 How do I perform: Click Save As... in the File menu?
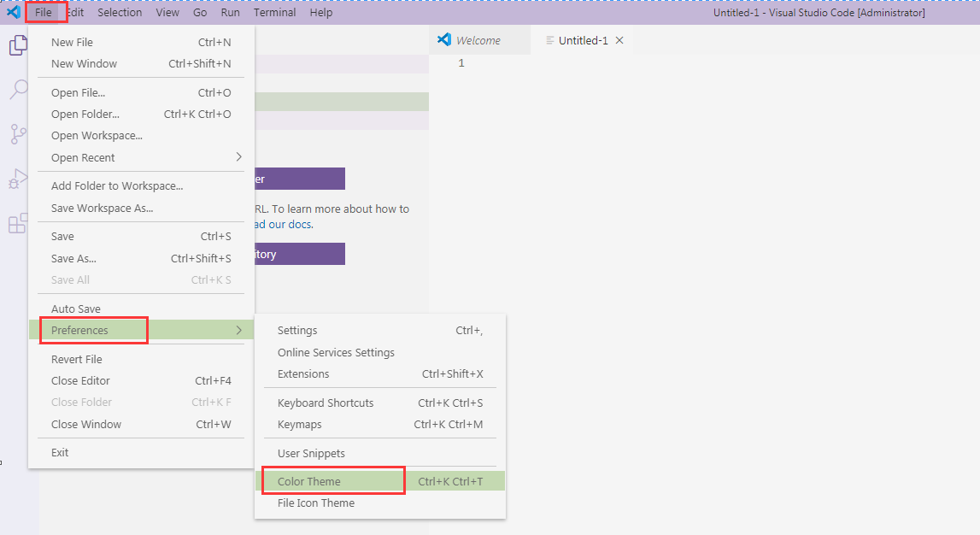click(141, 258)
